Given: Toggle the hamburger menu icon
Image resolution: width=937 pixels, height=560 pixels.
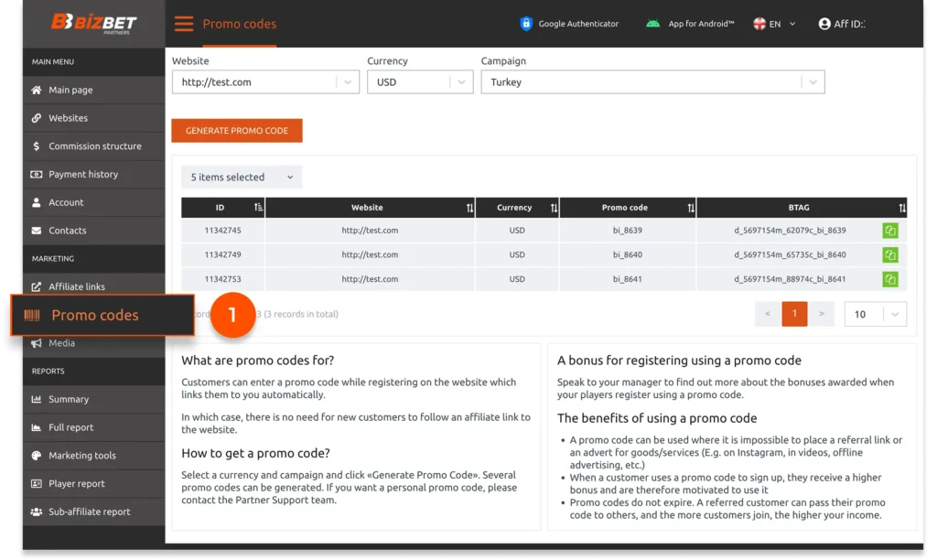Looking at the screenshot, I should tap(184, 24).
